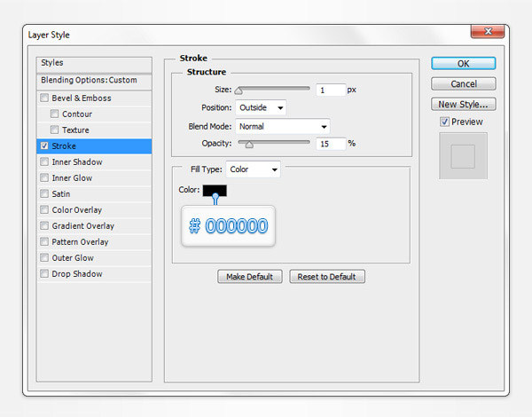
Task: Open the black stroke color swatch
Action: (x=215, y=189)
